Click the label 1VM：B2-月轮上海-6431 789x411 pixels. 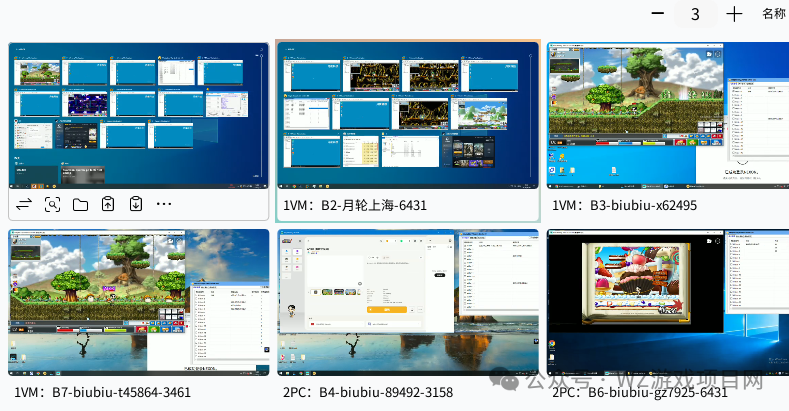355,206
